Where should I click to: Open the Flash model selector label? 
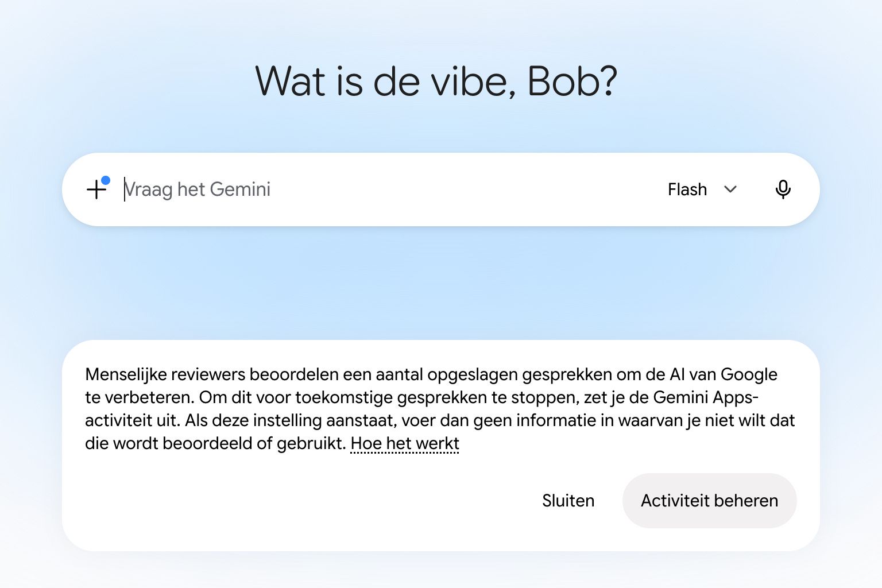(x=687, y=189)
